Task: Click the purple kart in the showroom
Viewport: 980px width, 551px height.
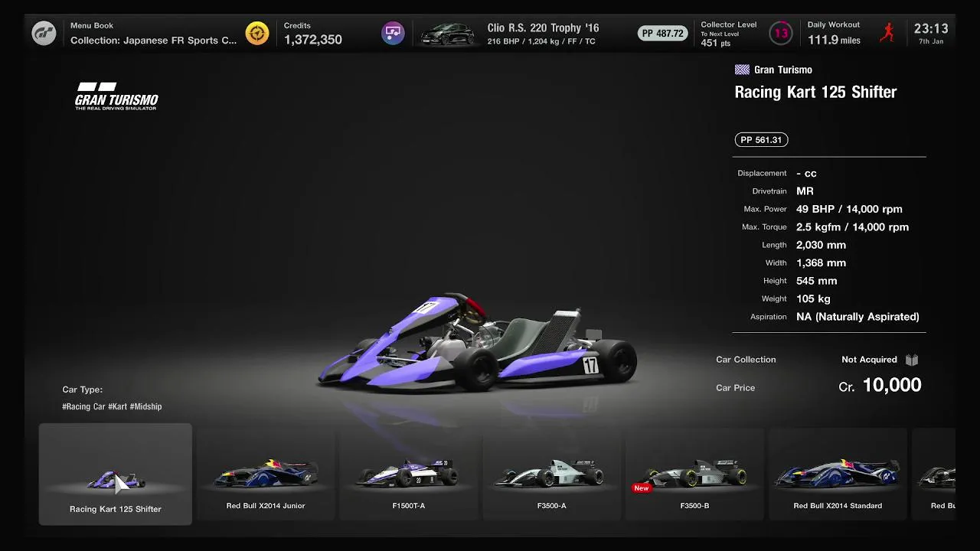Action: (x=478, y=343)
